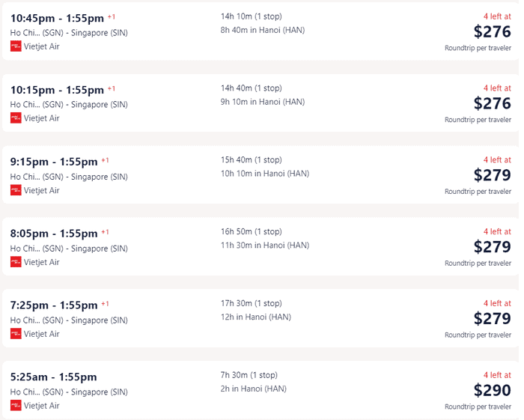Click Vietjet Air logo on 7:25pm flight
524x420 pixels.
tap(16, 334)
